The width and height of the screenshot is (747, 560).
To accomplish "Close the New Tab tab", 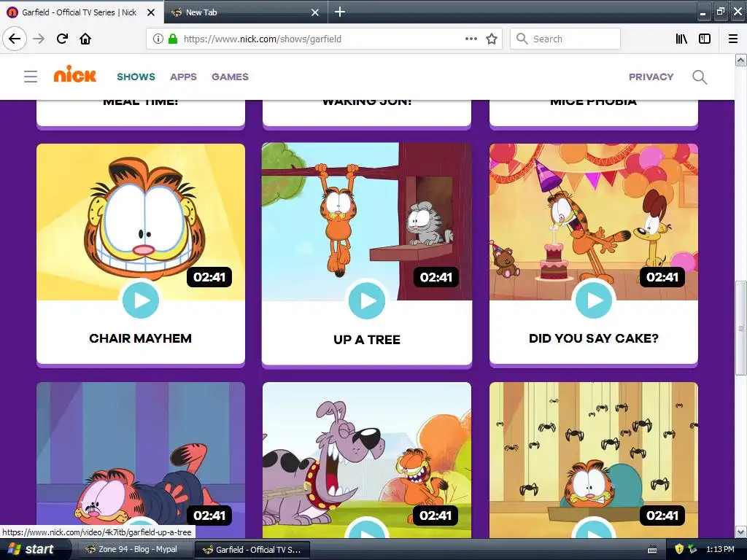I will [x=315, y=12].
